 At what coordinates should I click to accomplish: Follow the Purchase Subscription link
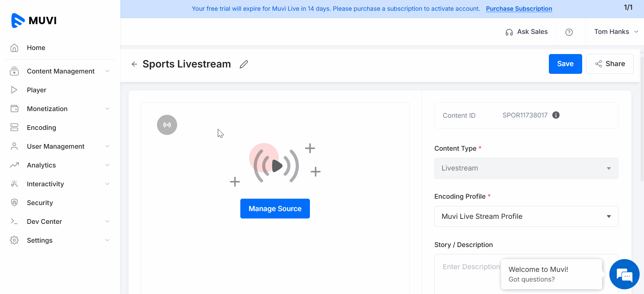519,9
